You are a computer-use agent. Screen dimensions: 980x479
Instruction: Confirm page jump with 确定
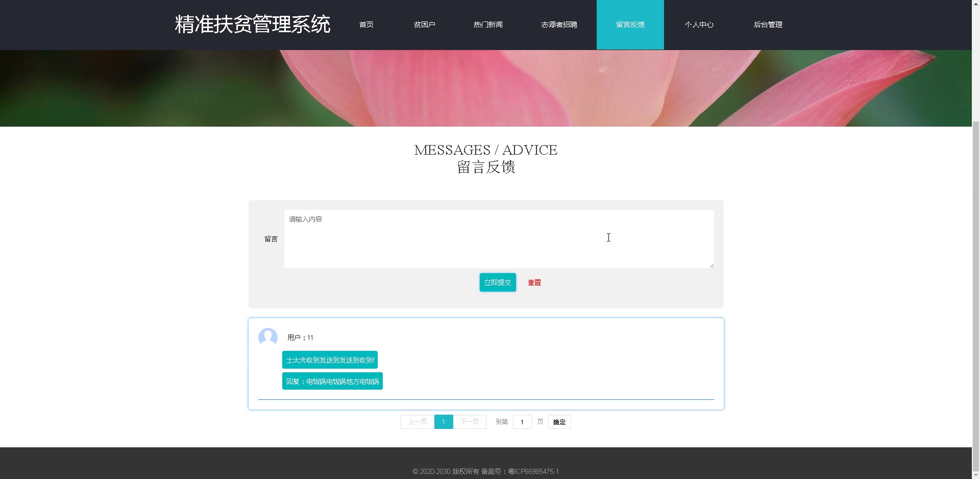pos(559,422)
